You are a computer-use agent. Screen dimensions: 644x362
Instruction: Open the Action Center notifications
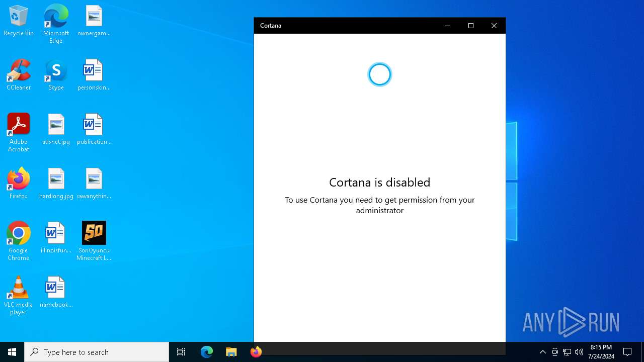[627, 352]
